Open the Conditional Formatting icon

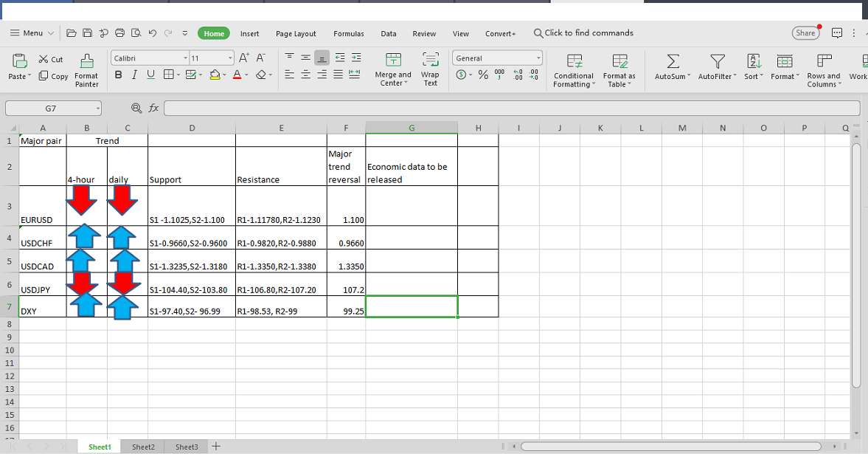coord(574,61)
